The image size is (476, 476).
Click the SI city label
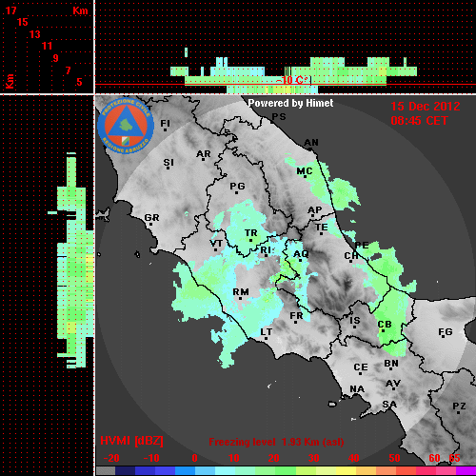pos(169,163)
